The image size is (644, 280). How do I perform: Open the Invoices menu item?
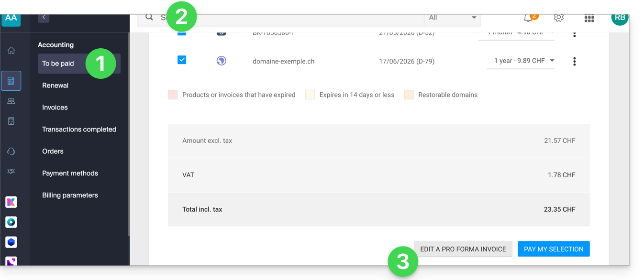pos(55,108)
